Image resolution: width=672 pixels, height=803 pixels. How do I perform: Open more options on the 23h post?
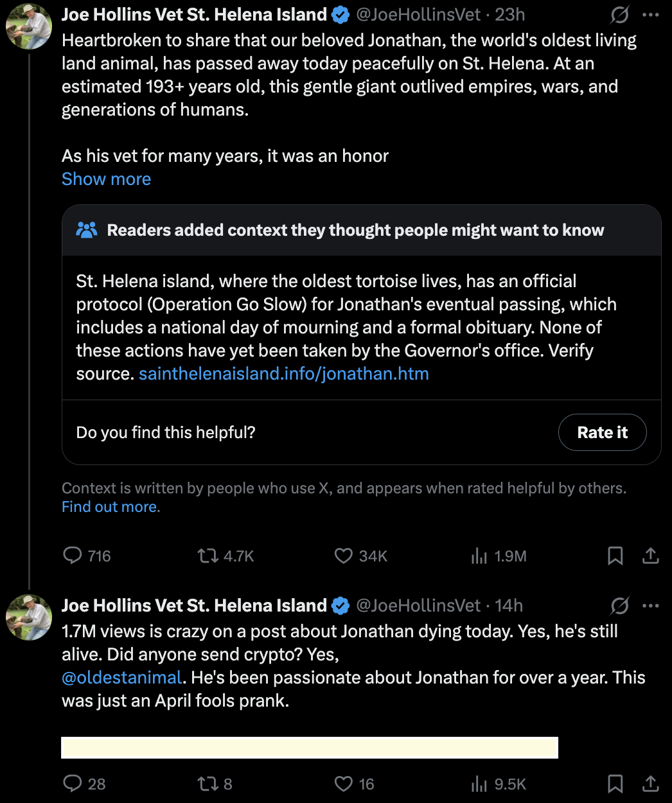point(651,15)
